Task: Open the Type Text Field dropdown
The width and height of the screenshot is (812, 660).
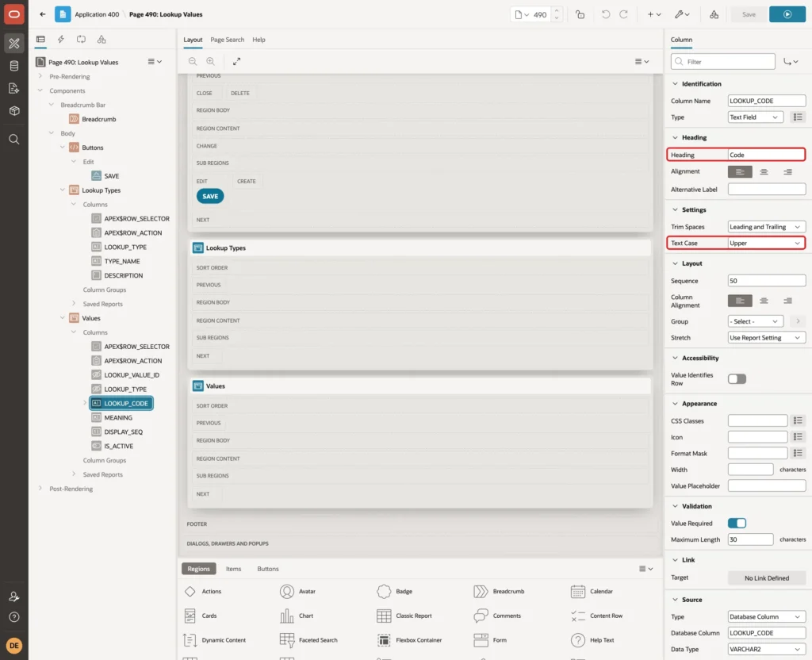Action: coord(755,117)
